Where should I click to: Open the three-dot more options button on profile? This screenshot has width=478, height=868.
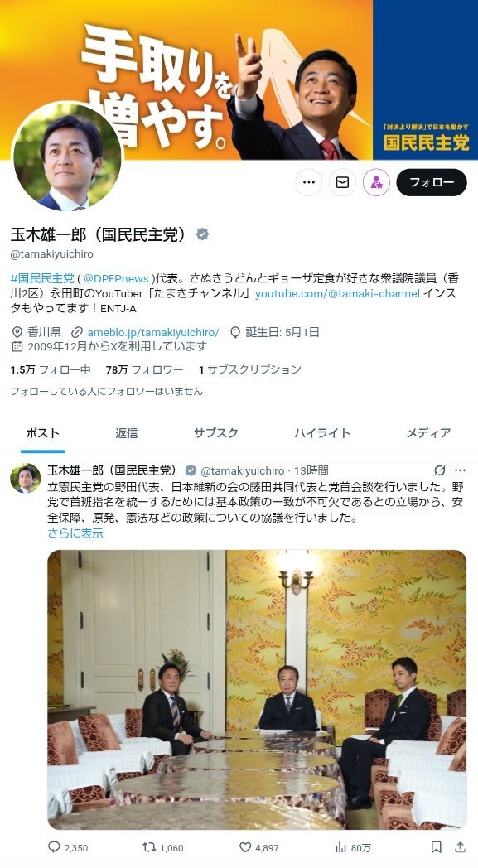tap(308, 183)
